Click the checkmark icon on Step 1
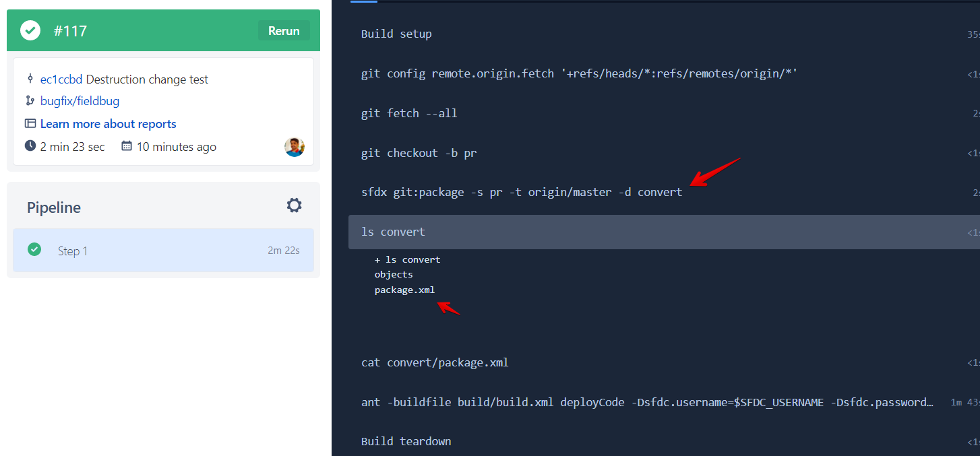 (34, 250)
